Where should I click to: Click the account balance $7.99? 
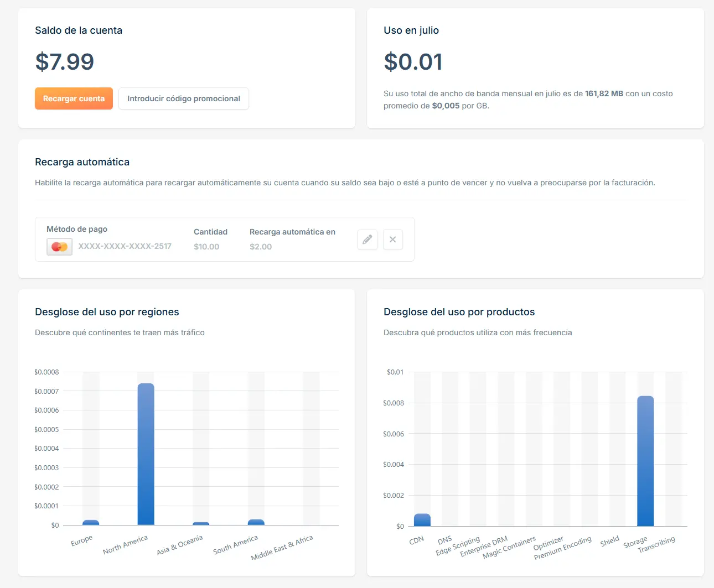65,61
